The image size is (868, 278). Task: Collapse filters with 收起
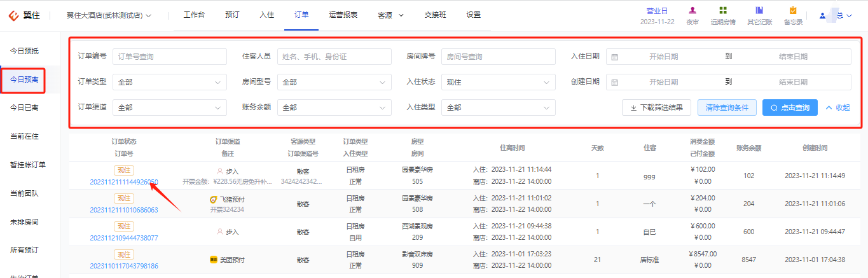pyautogui.click(x=837, y=108)
